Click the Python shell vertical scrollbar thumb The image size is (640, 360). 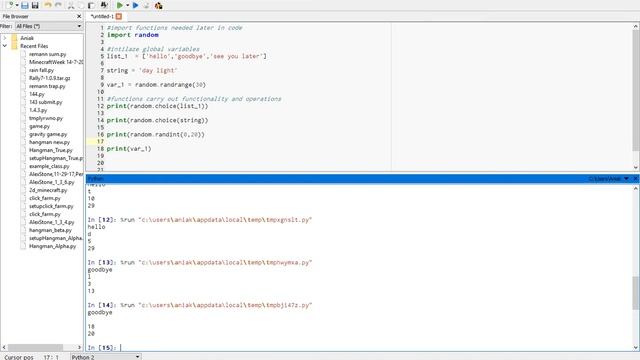(x=636, y=293)
